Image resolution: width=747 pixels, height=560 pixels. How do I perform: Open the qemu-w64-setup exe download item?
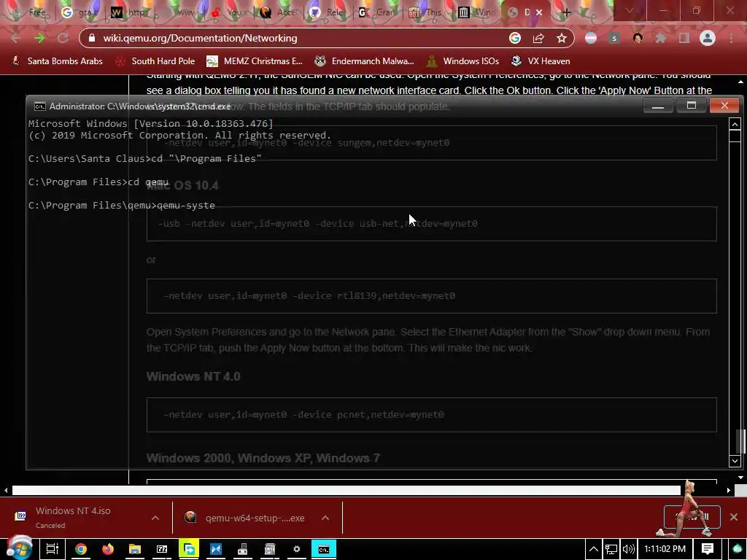click(x=245, y=518)
